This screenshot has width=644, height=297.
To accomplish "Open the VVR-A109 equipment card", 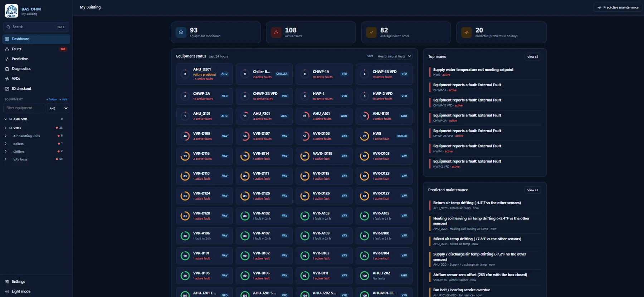I will 324,236.
